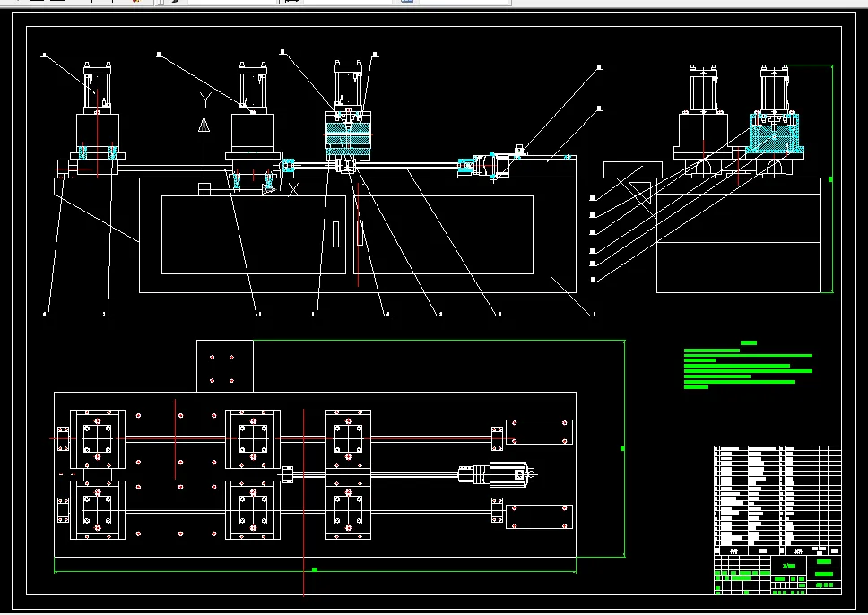
Task: Select the green grip on plan view vertical dimension
Action: point(622,448)
